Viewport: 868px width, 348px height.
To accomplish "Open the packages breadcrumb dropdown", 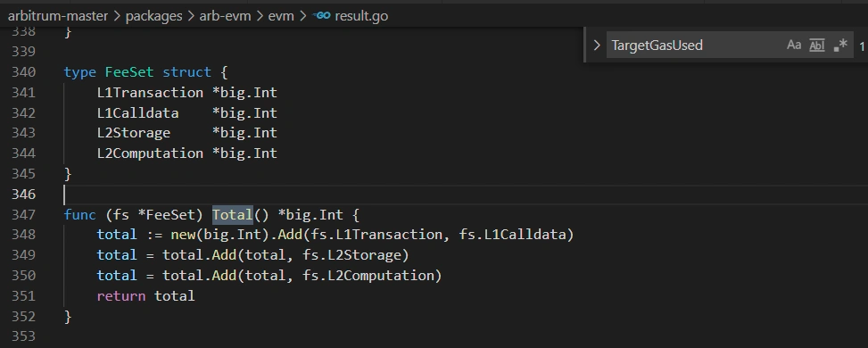I will [154, 16].
